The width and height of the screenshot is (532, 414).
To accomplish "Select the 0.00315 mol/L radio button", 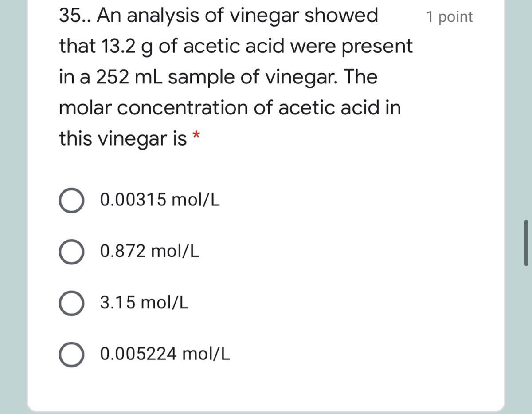I will pos(71,201).
